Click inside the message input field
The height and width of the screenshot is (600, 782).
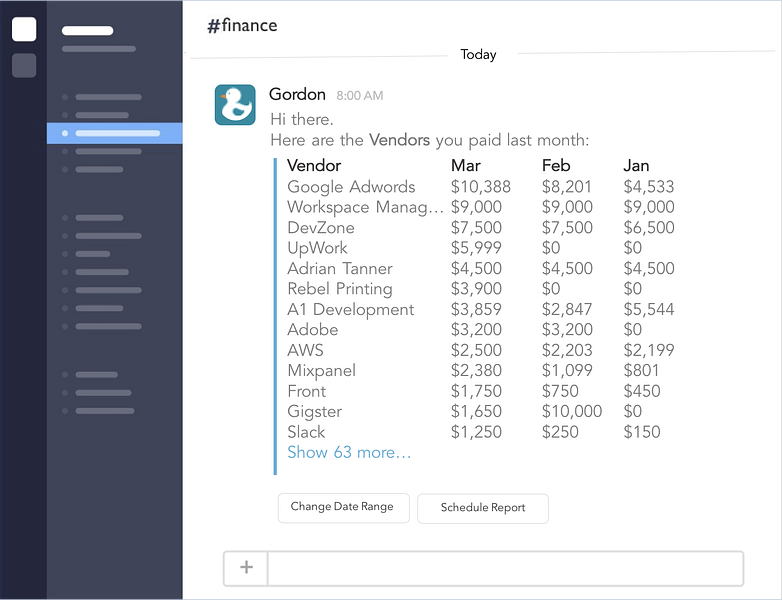point(505,568)
